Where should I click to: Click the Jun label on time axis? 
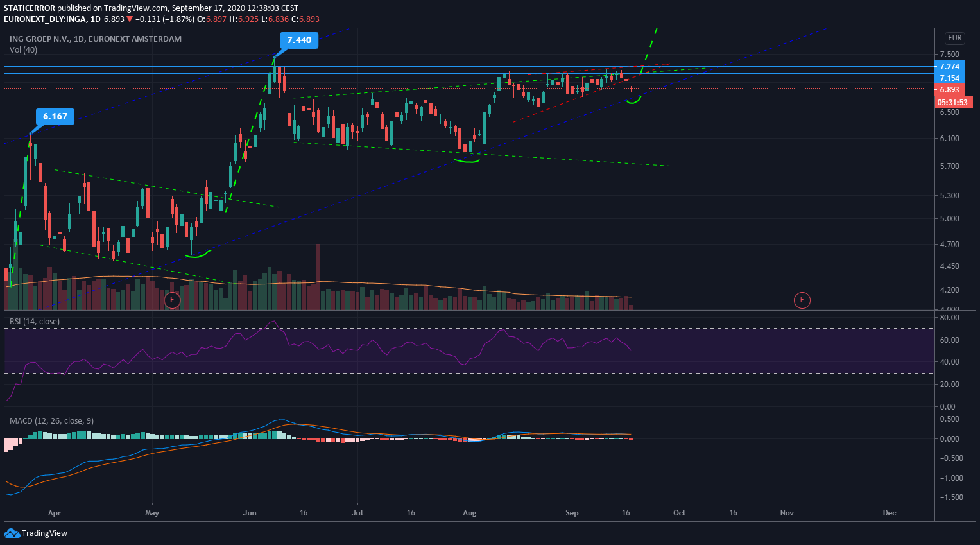[x=250, y=513]
